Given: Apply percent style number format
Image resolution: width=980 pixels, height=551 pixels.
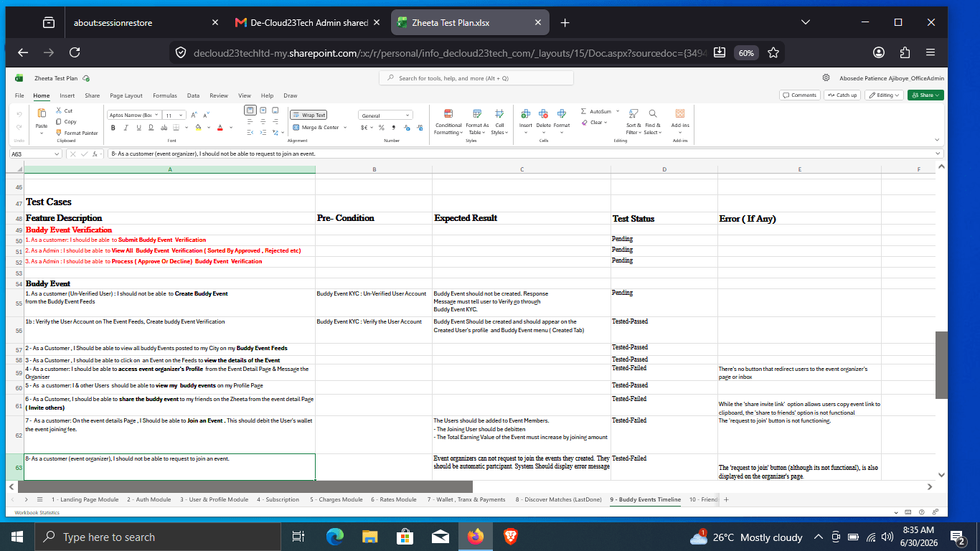Looking at the screenshot, I should click(x=382, y=128).
